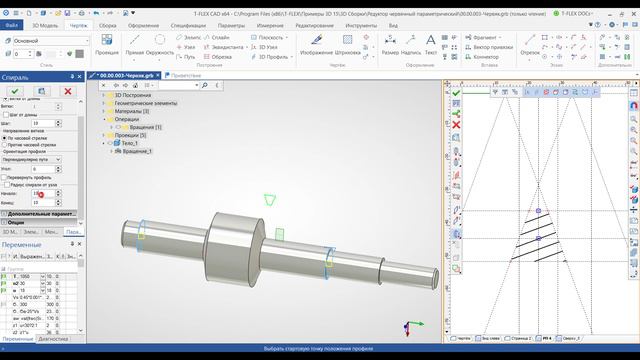
Task: Open the Оформление ribbon tab
Action: [143, 25]
